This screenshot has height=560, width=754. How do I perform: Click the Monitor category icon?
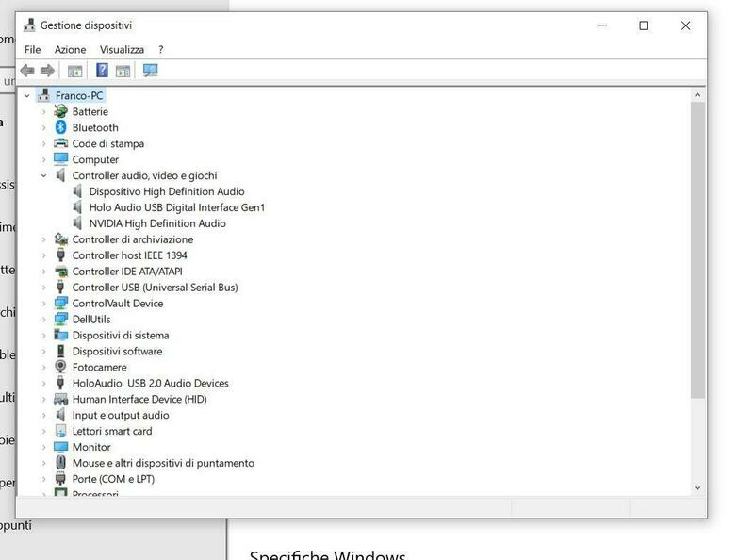tap(60, 447)
